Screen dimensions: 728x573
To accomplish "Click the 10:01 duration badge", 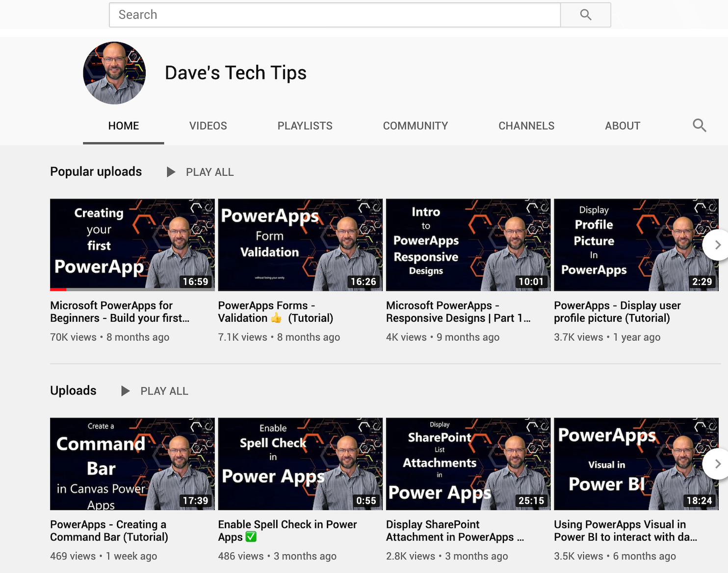I will pos(531,282).
